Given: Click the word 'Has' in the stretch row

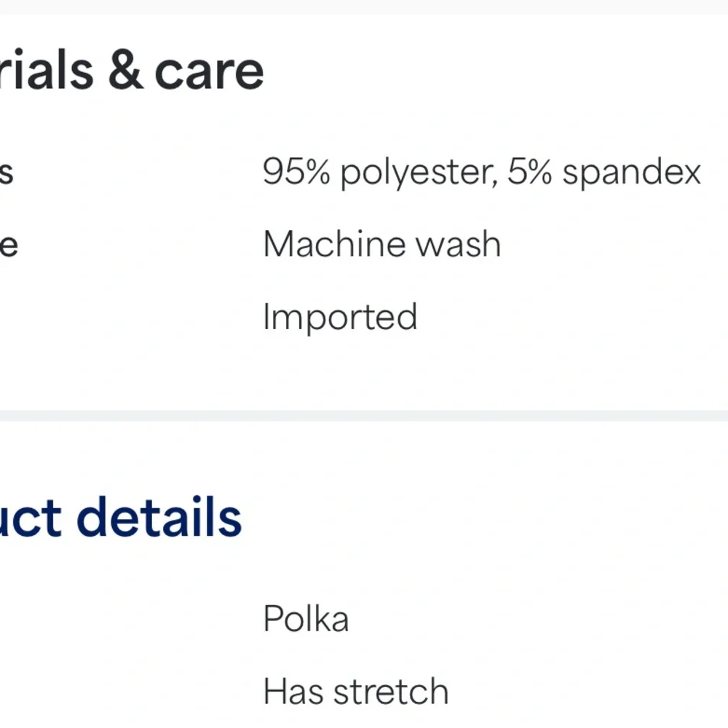Looking at the screenshot, I should 290,691.
